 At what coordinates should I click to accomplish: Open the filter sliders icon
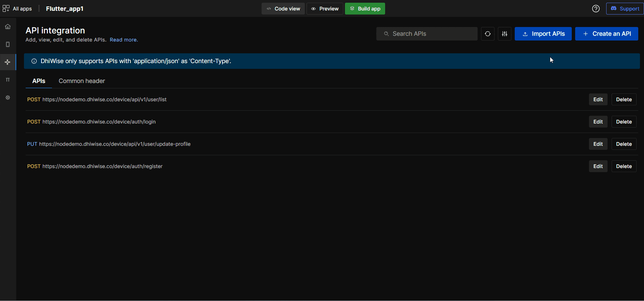pyautogui.click(x=504, y=34)
